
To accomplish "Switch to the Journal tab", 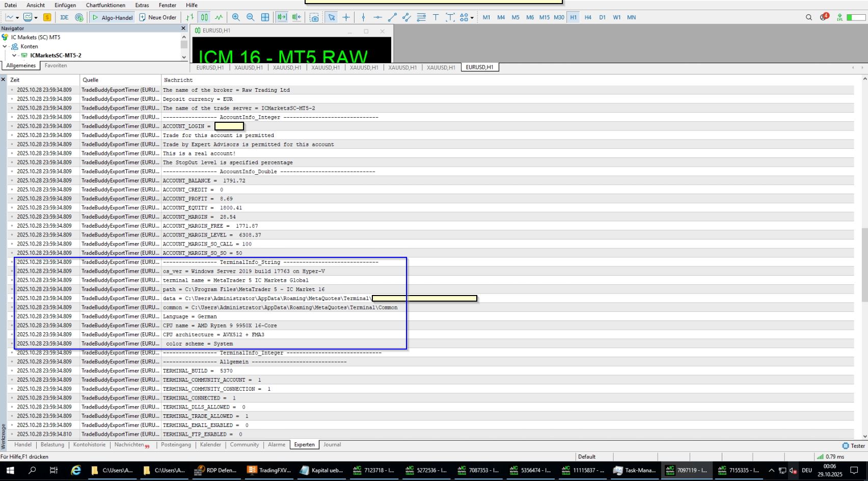I will [x=332, y=445].
